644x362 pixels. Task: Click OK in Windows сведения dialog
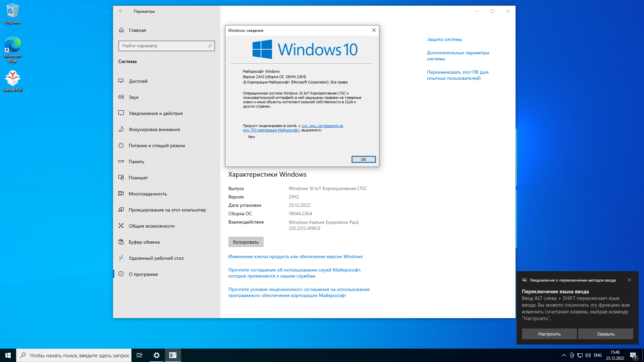click(364, 159)
